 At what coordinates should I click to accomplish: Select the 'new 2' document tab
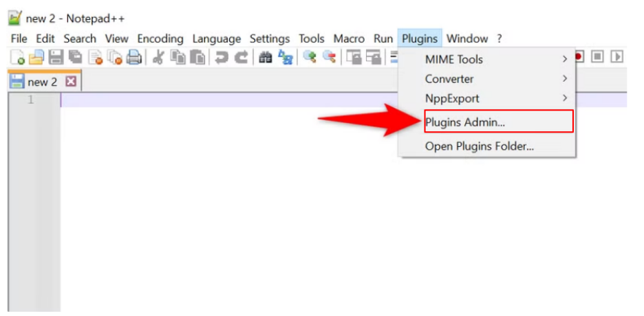click(x=45, y=82)
